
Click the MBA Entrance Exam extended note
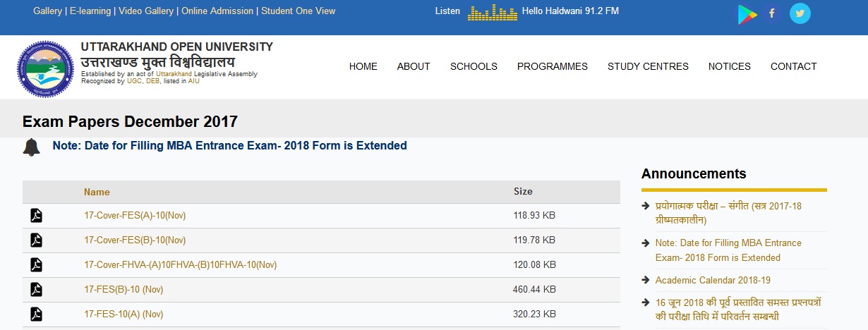click(x=229, y=146)
